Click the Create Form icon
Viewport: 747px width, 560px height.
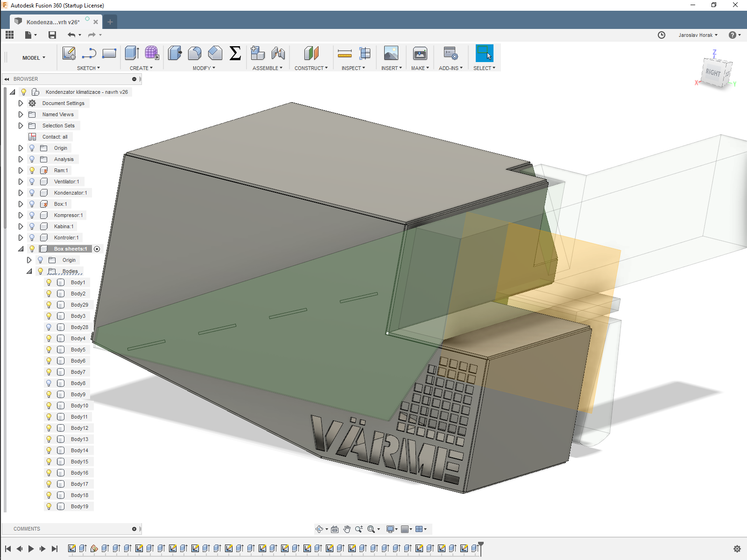[152, 53]
